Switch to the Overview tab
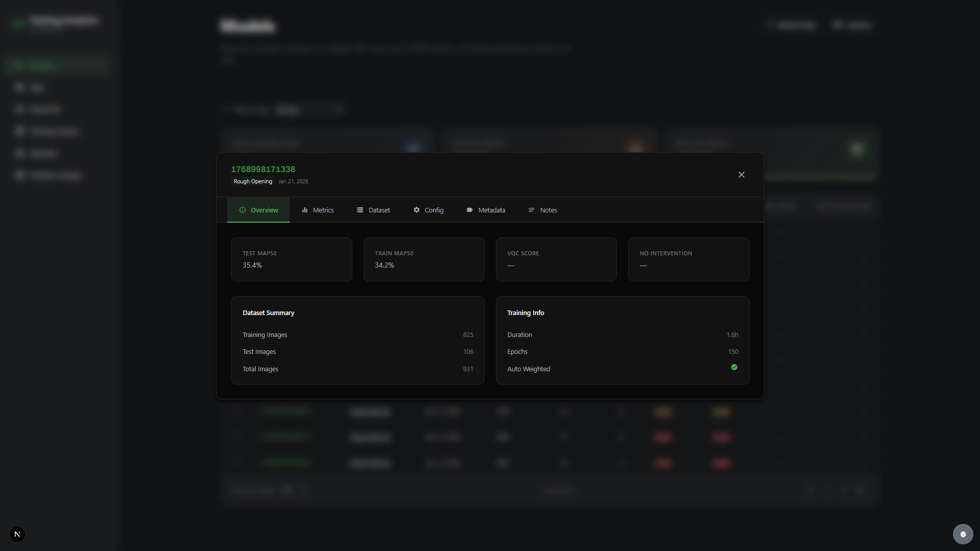Screen dimensions: 980x551 coord(258,210)
